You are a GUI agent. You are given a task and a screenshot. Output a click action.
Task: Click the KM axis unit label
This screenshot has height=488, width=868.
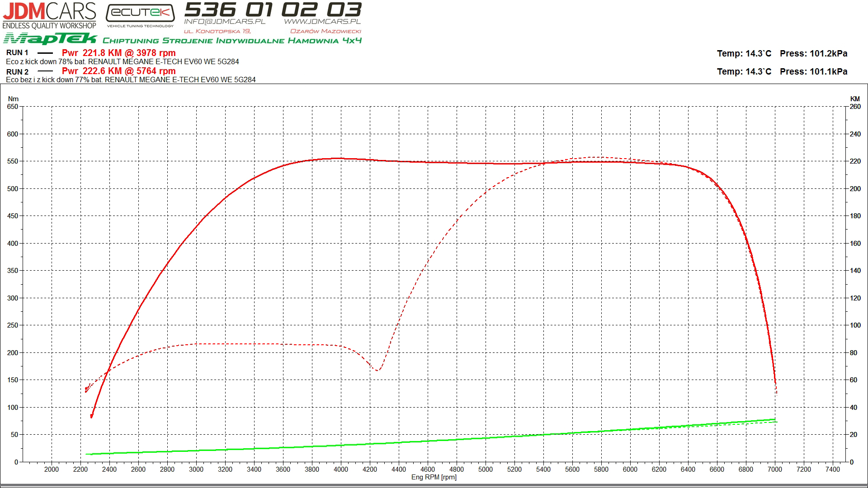tap(854, 99)
